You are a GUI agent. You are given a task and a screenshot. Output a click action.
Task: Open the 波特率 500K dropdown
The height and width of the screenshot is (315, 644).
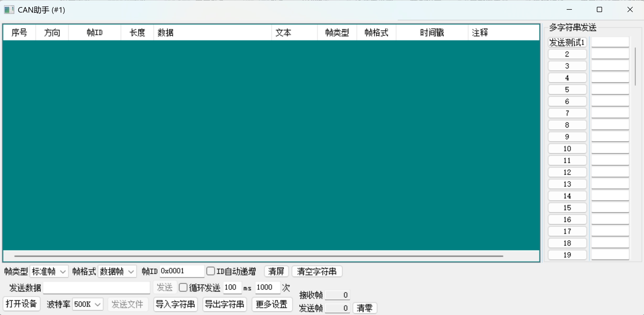pos(88,304)
